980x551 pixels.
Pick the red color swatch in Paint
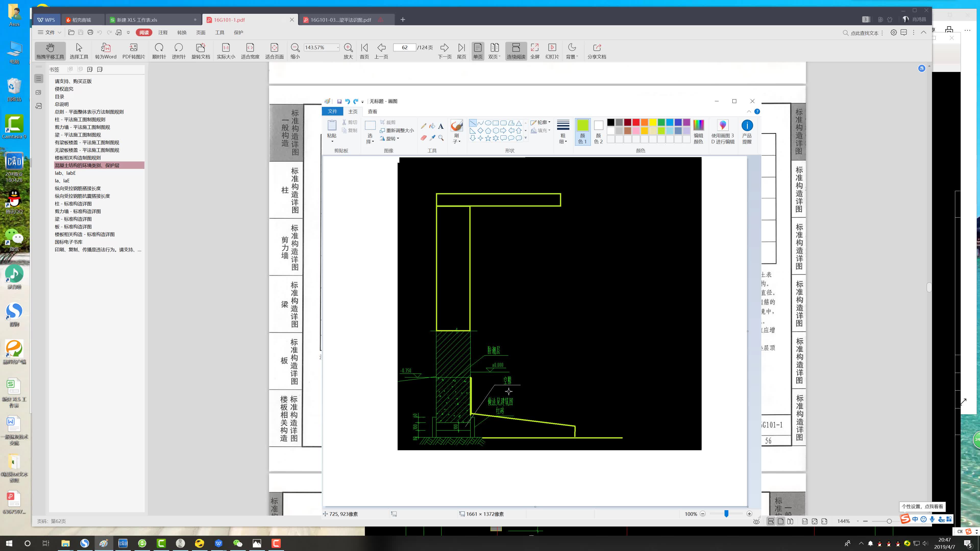pos(636,122)
